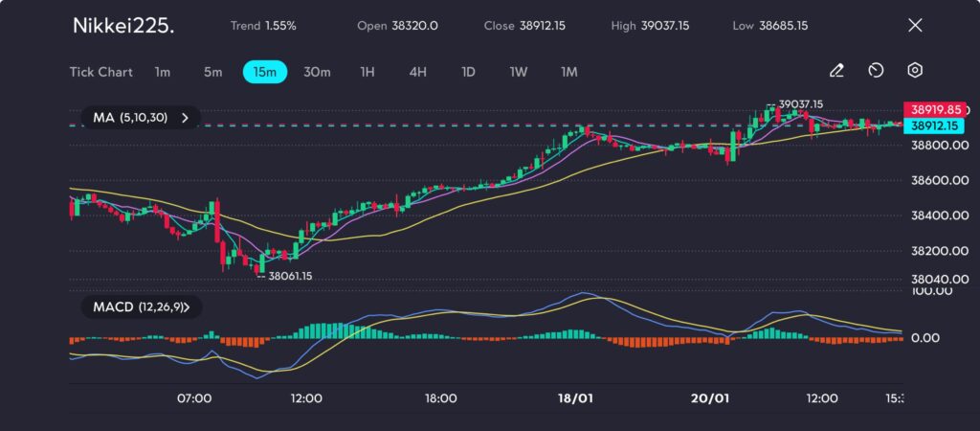The image size is (980, 431).
Task: Switch to Tick Chart view
Action: point(100,72)
